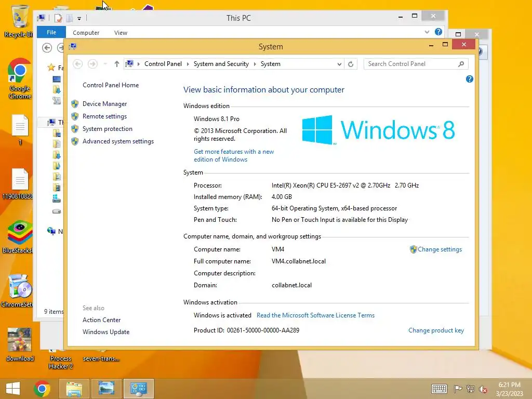Click Favorites star in This PC navigation pane
532x399 pixels.
point(51,68)
